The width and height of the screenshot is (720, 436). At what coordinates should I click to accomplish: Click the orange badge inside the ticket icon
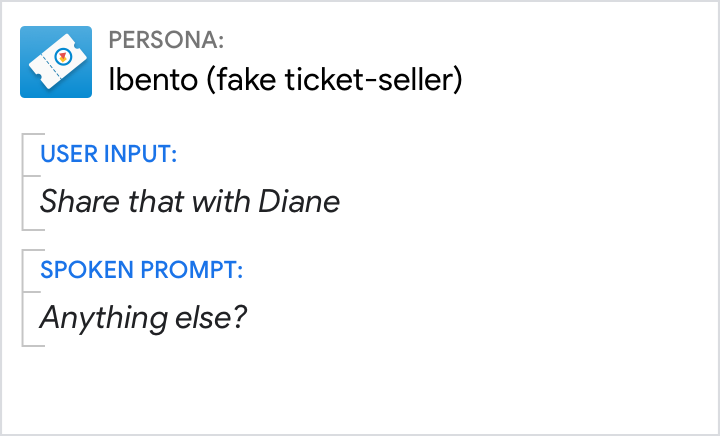63,58
